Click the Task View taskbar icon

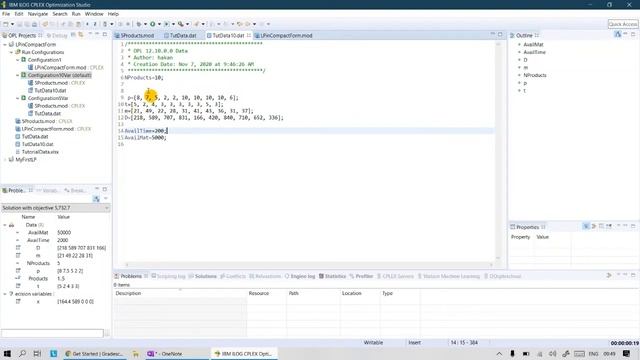click(37, 353)
